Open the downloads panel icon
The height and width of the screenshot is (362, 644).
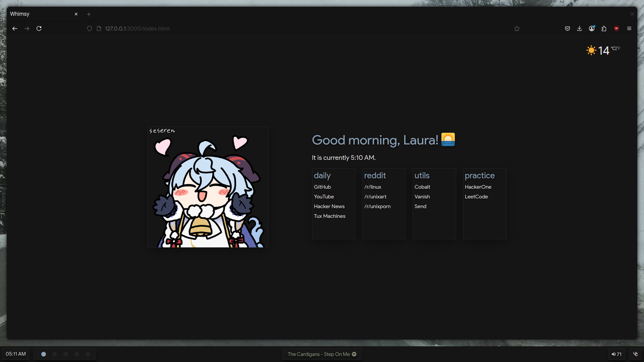point(579,28)
